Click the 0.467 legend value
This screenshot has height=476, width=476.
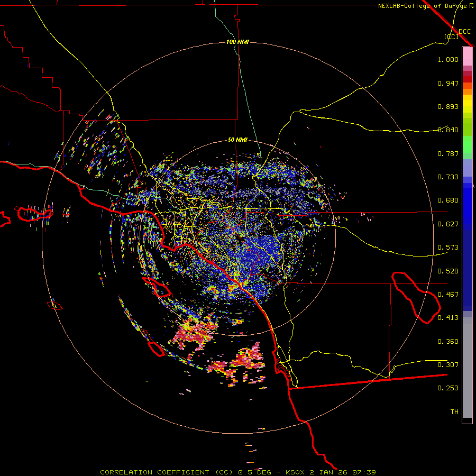[448, 295]
